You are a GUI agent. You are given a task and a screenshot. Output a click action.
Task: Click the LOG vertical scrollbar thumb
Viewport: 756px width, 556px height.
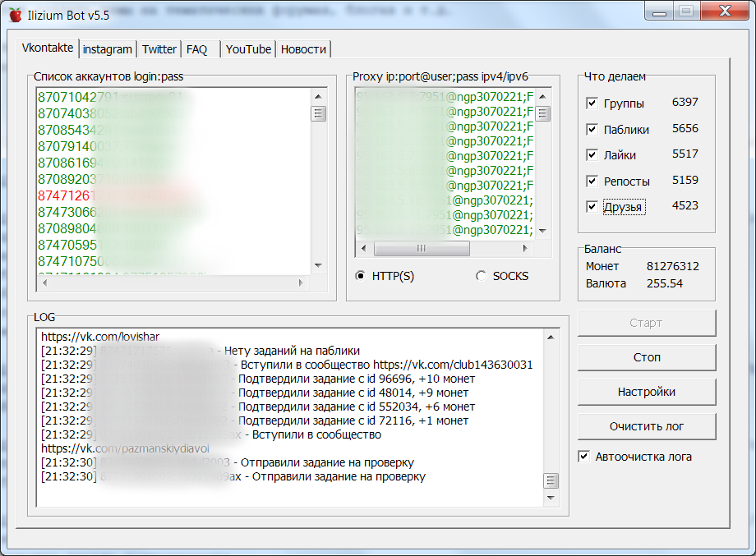coord(551,480)
